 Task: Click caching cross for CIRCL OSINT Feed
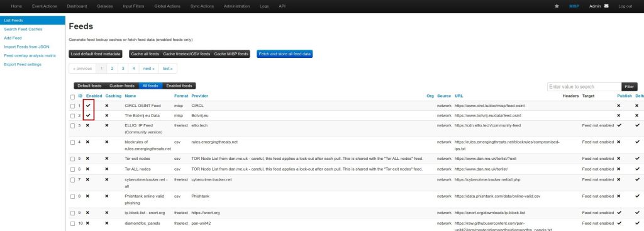107,106
